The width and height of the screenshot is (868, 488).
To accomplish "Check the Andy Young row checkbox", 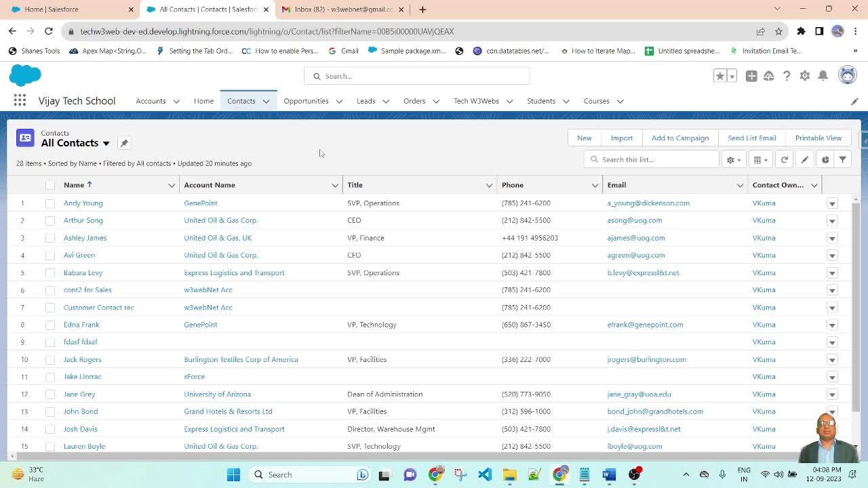I will pos(50,203).
